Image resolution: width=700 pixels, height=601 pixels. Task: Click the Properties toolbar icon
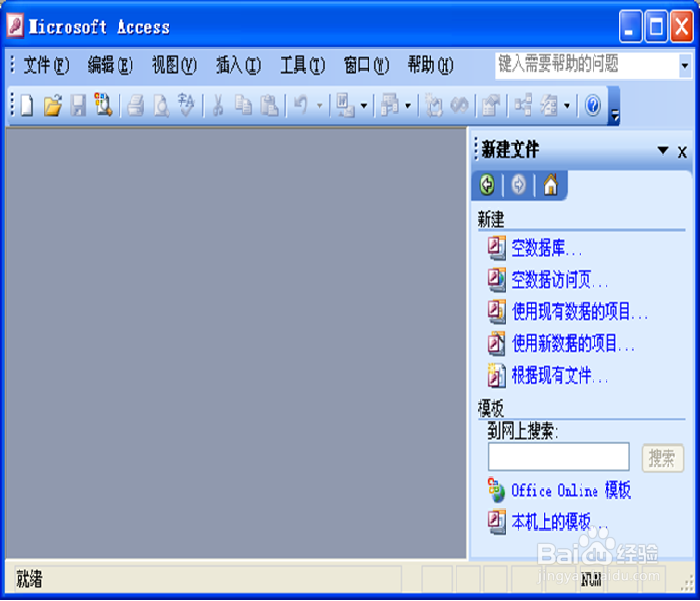point(491,106)
